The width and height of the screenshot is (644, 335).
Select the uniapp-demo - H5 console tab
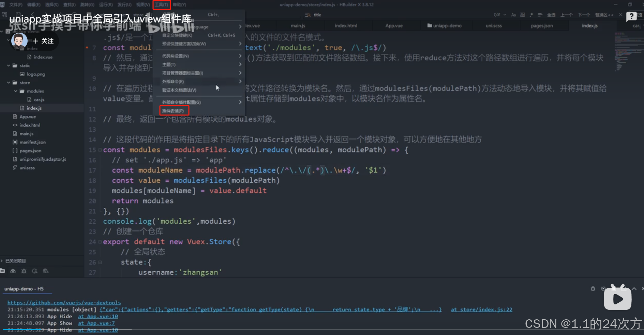[24, 289]
